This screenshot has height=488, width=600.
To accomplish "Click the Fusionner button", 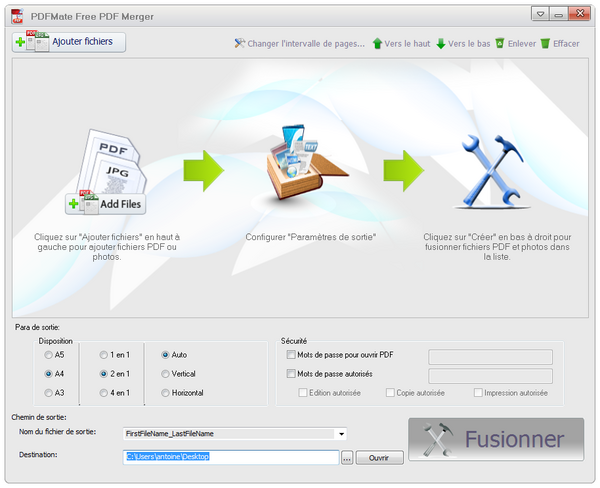I will [496, 439].
